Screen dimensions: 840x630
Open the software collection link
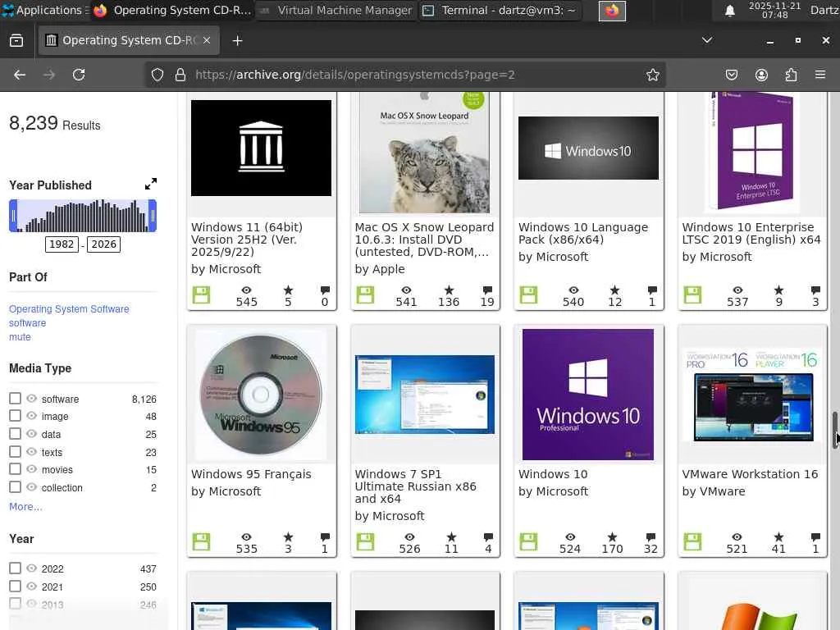[27, 323]
